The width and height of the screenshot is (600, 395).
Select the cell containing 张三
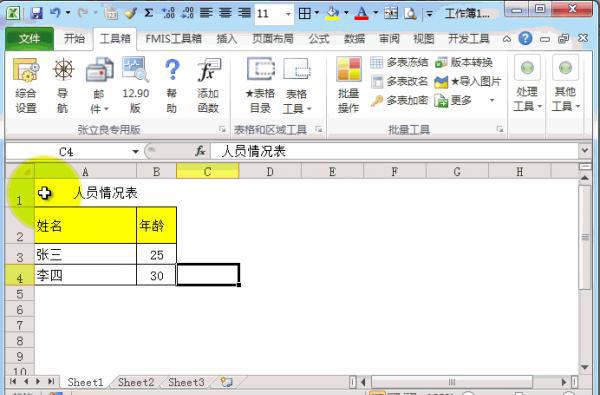tap(85, 254)
